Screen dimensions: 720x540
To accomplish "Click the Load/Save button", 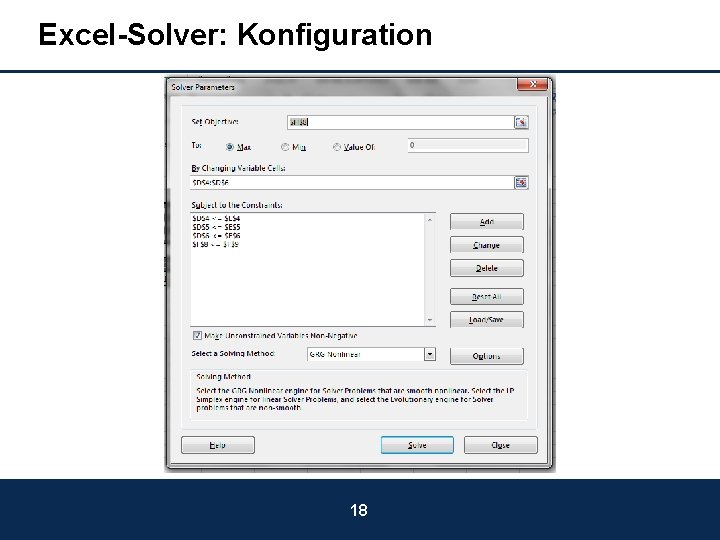I will (x=487, y=320).
